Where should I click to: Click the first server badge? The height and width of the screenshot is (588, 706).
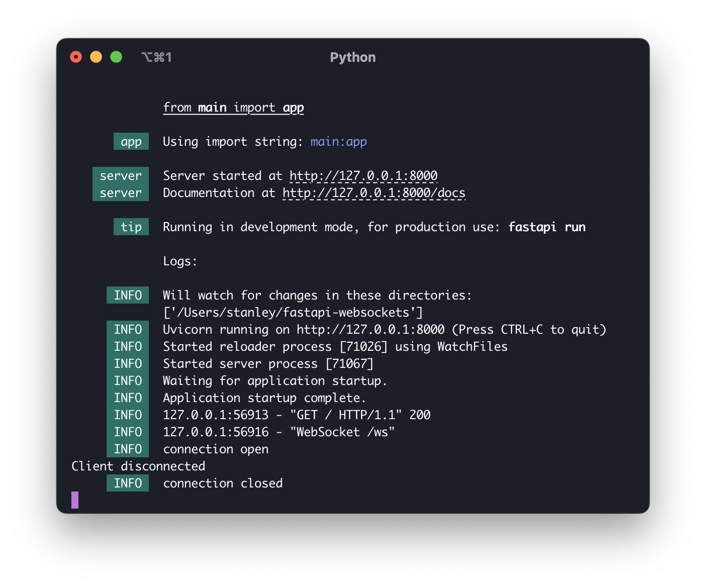click(121, 175)
